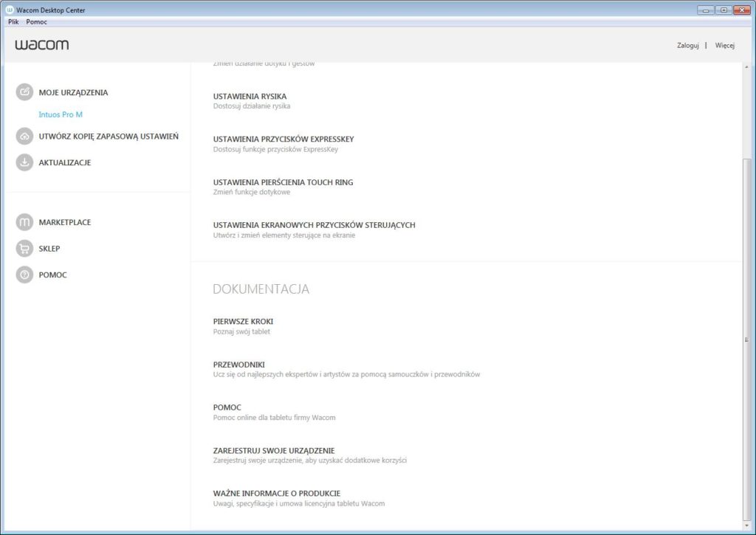Open the Przewodniki tutorials link
The width and height of the screenshot is (756, 535).
[238, 365]
